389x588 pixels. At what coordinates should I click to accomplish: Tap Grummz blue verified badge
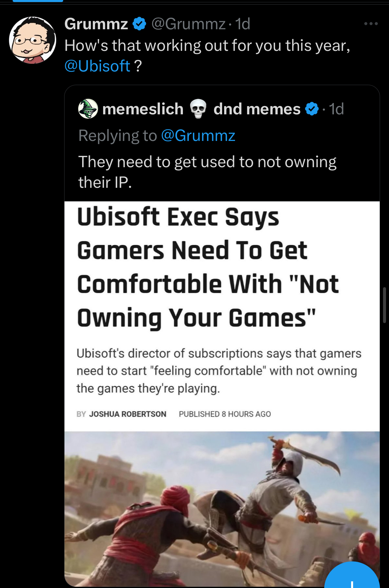(139, 24)
